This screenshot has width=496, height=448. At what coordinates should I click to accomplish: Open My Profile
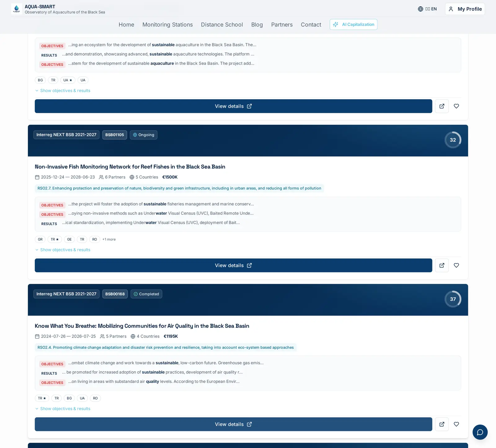tap(465, 9)
